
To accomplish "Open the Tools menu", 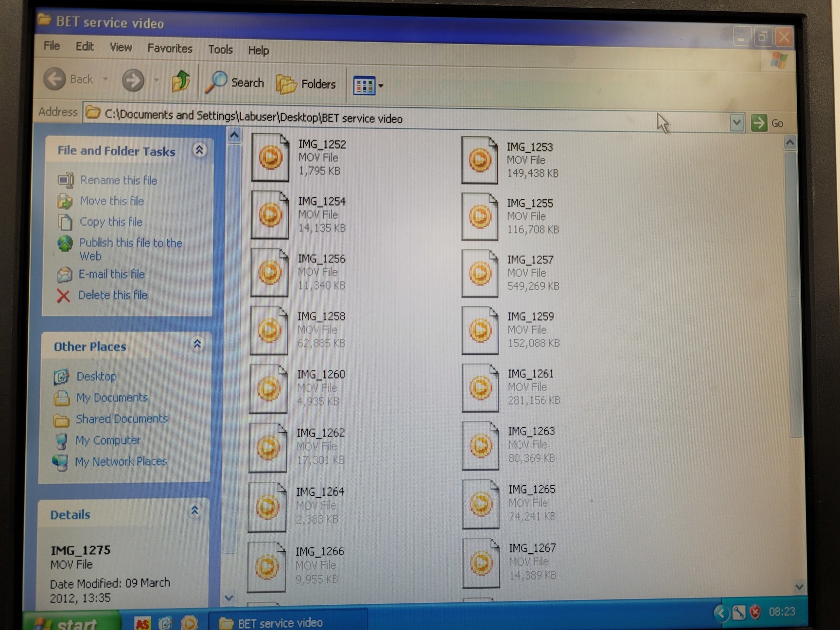I will tap(220, 50).
